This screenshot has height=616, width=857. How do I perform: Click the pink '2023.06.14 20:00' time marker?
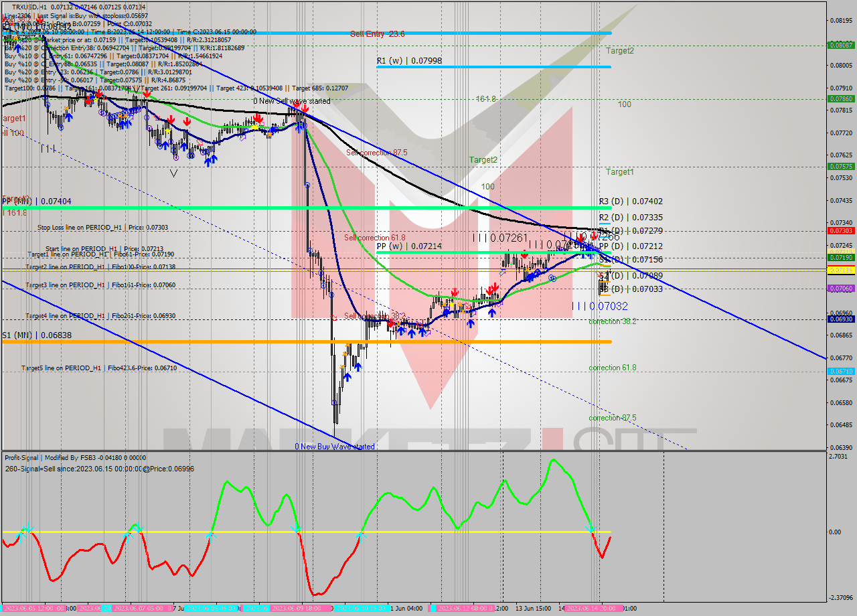tap(595, 608)
